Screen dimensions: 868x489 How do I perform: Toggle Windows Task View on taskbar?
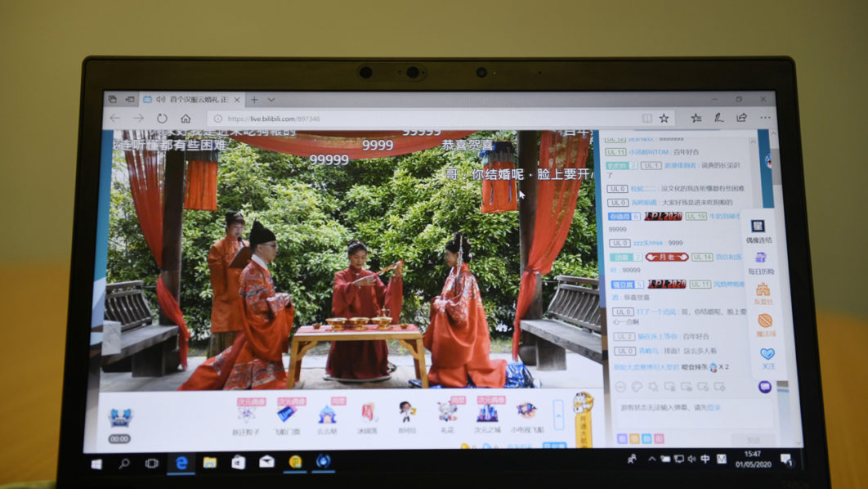click(151, 463)
